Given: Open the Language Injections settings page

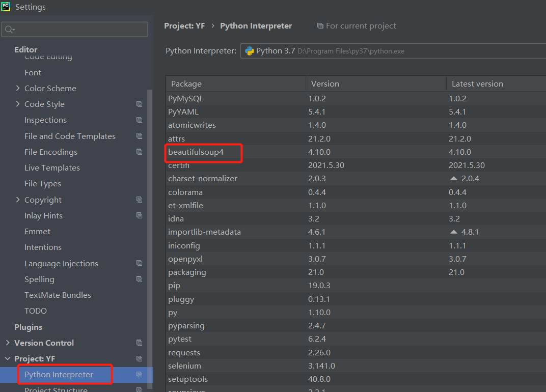Looking at the screenshot, I should tap(61, 264).
